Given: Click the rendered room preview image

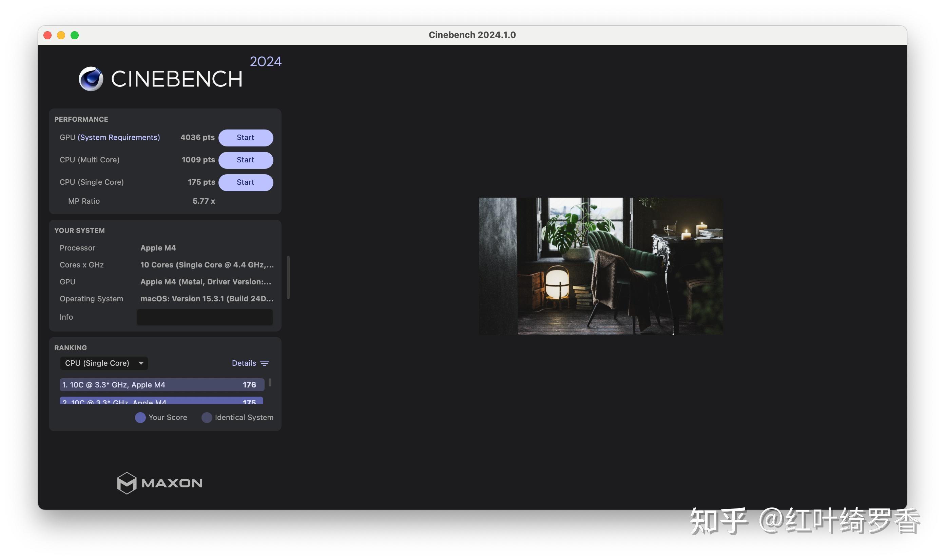Looking at the screenshot, I should tap(600, 266).
